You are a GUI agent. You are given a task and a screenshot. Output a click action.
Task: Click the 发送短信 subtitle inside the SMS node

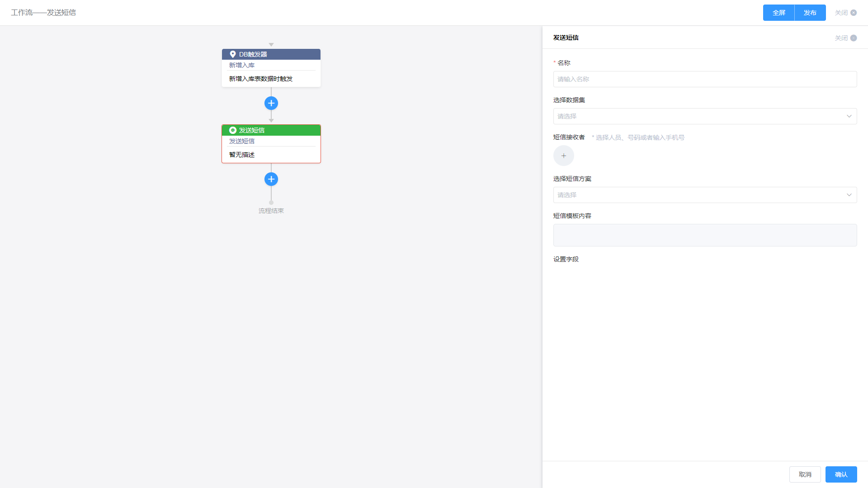click(242, 141)
